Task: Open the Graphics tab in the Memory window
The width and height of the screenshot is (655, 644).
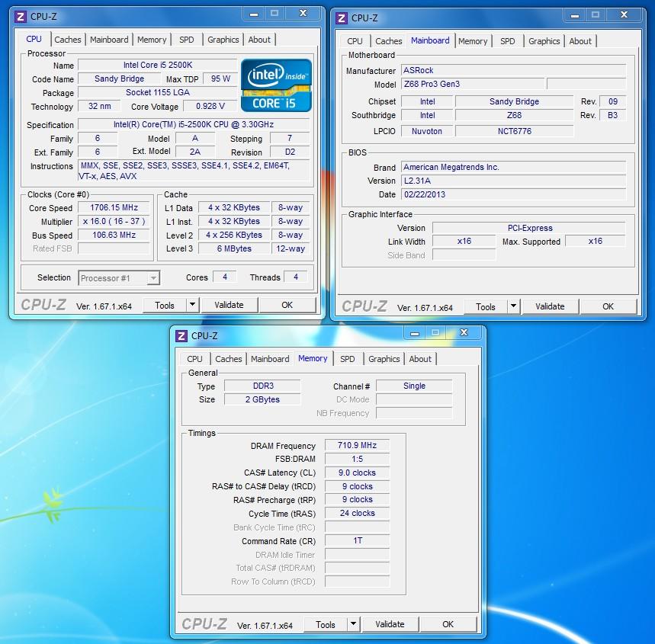Action: (384, 359)
